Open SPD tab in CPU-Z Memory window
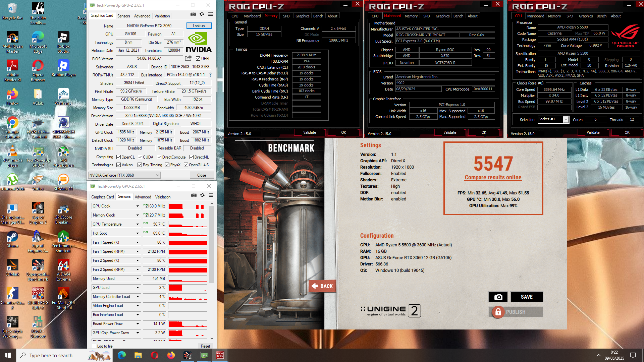The width and height of the screenshot is (644, 362). coord(286,16)
